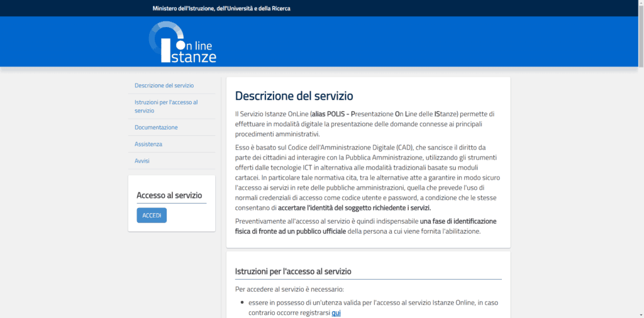Click the bullet 'essere in possesso di un'utenza valida'
644x318 pixels.
click(314, 302)
